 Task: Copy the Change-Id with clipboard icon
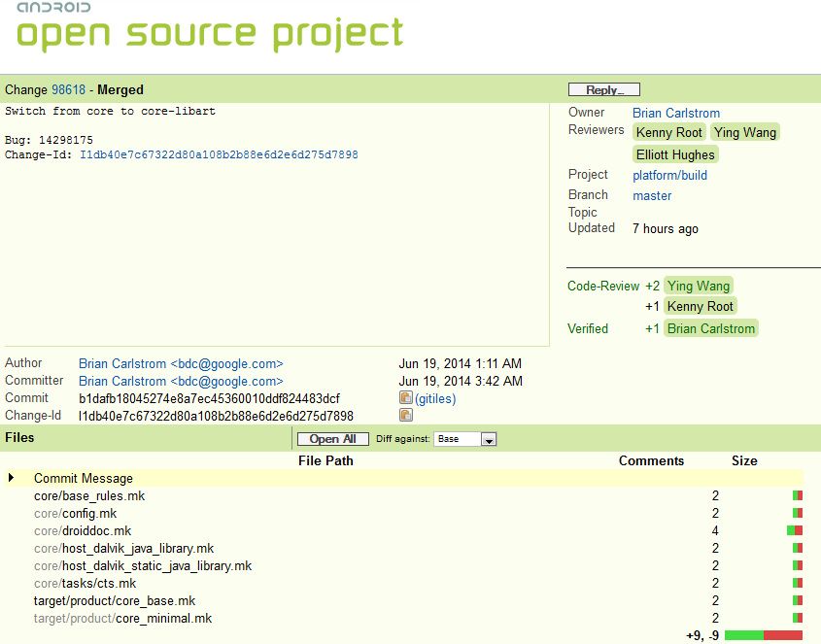406,415
